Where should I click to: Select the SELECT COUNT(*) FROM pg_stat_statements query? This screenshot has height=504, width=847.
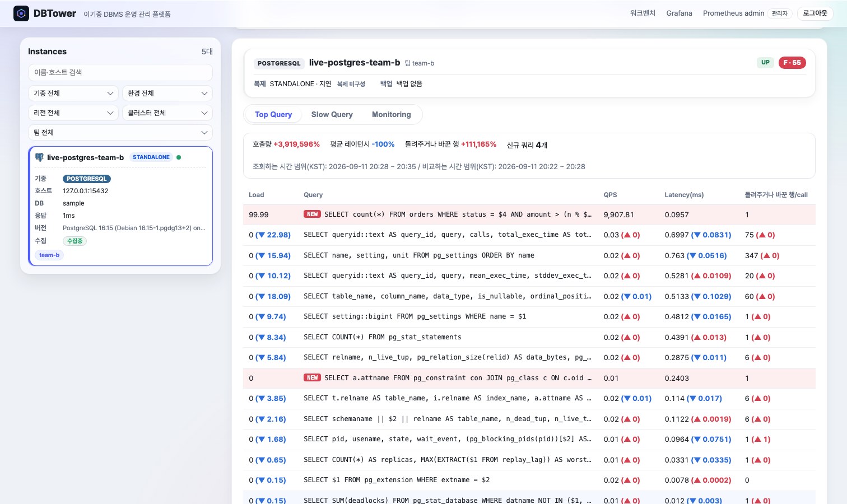point(529,337)
